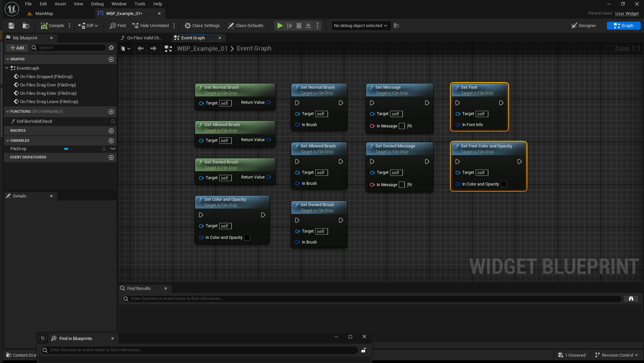Click Browse to asset icon in toolbar
644x363 pixels.
(26, 26)
